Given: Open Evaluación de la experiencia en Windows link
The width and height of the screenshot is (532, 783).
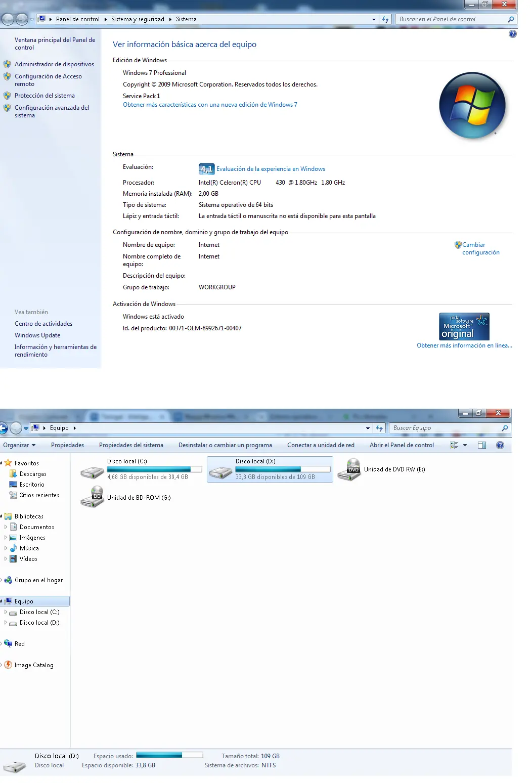Looking at the screenshot, I should 271,169.
